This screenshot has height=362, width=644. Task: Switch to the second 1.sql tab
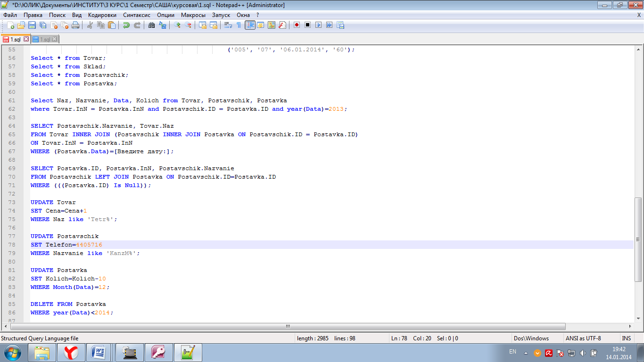point(44,39)
